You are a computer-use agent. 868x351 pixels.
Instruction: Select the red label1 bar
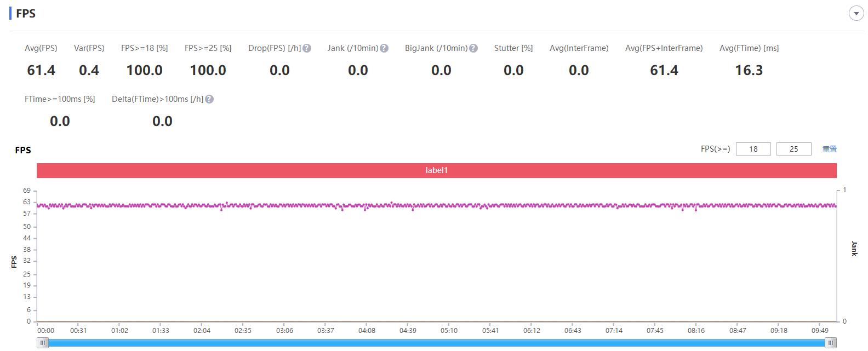click(436, 170)
